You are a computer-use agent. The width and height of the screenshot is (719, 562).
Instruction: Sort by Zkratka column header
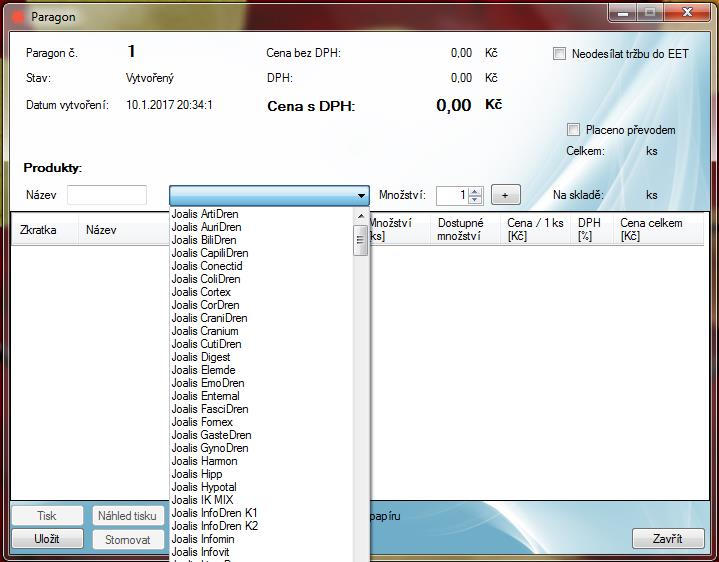[44, 229]
